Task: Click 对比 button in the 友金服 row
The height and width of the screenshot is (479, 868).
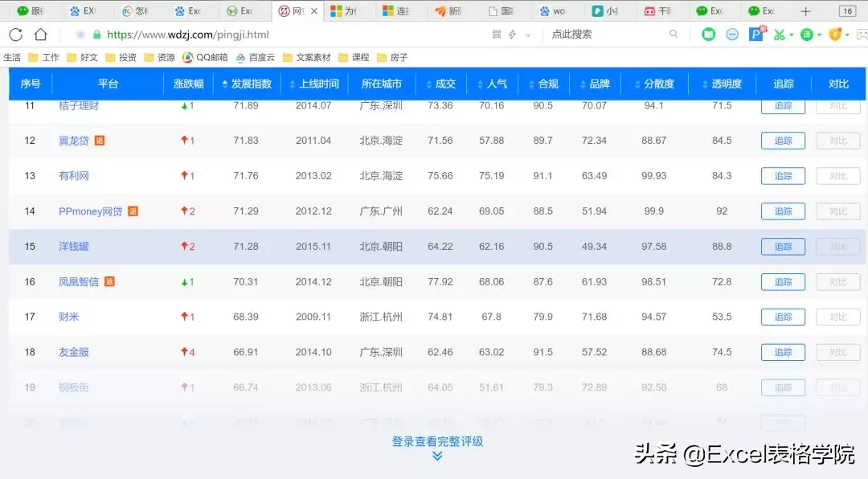Action: (x=838, y=352)
